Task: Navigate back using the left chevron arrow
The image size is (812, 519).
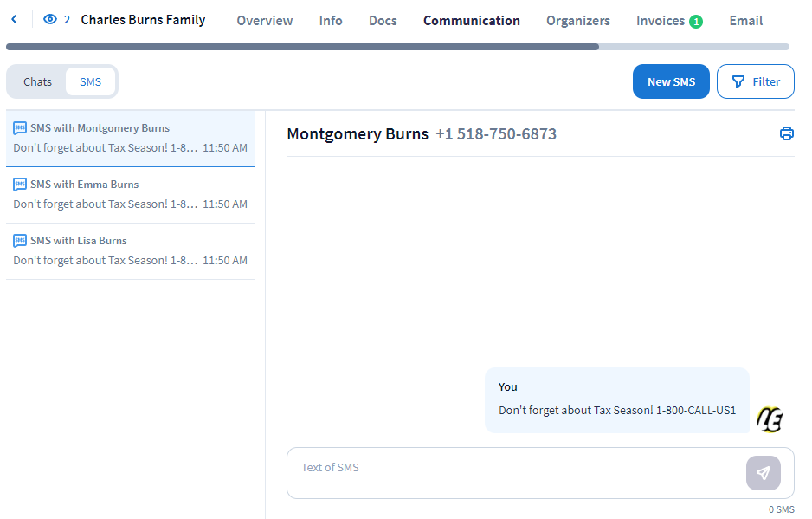Action: point(13,17)
